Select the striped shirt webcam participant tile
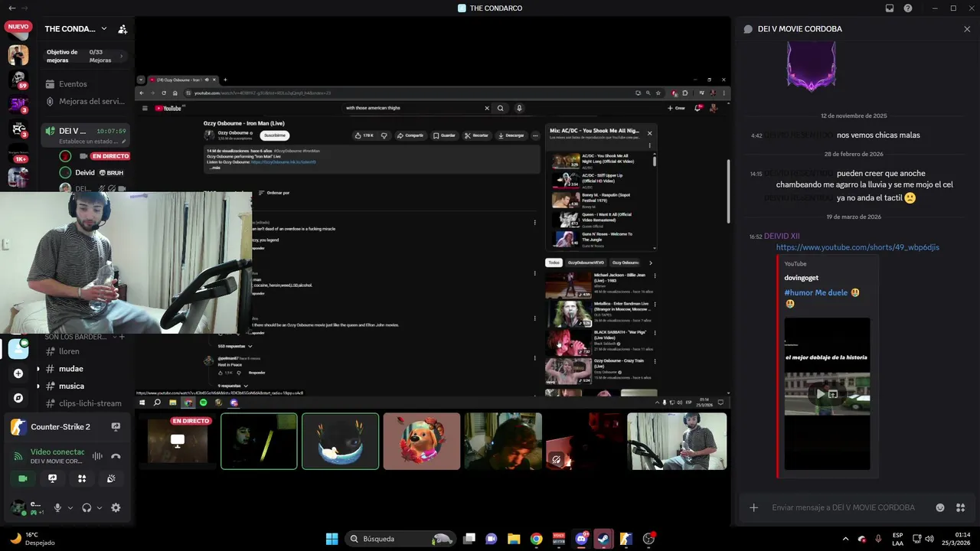Viewport: 980px width, 551px height. [x=677, y=441]
